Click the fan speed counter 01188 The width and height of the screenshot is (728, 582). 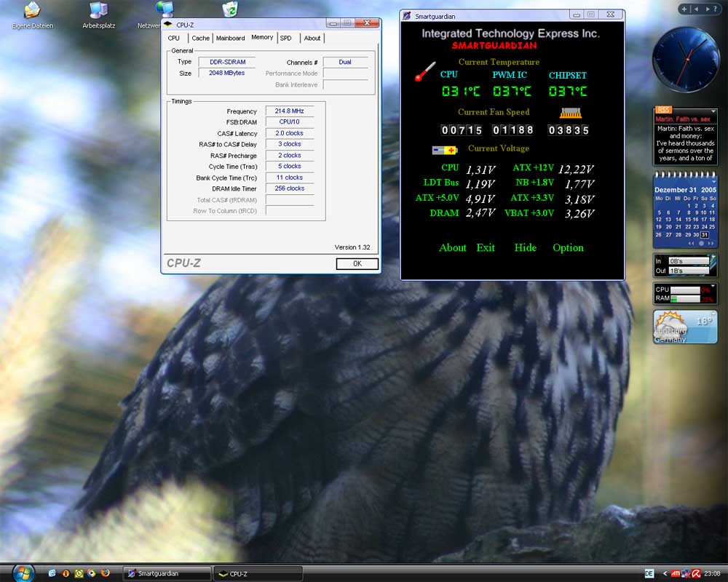(x=513, y=130)
